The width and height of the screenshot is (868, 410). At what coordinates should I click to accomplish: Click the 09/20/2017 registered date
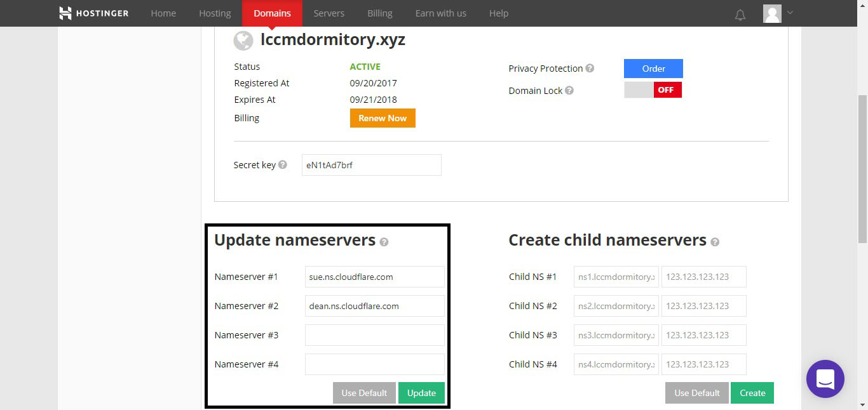tap(373, 83)
